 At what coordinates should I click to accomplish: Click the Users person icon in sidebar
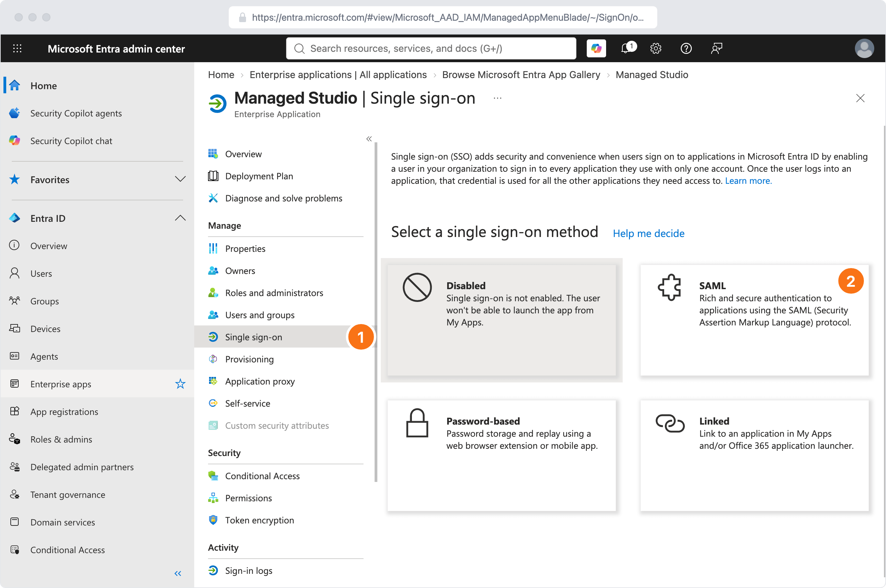tap(15, 273)
